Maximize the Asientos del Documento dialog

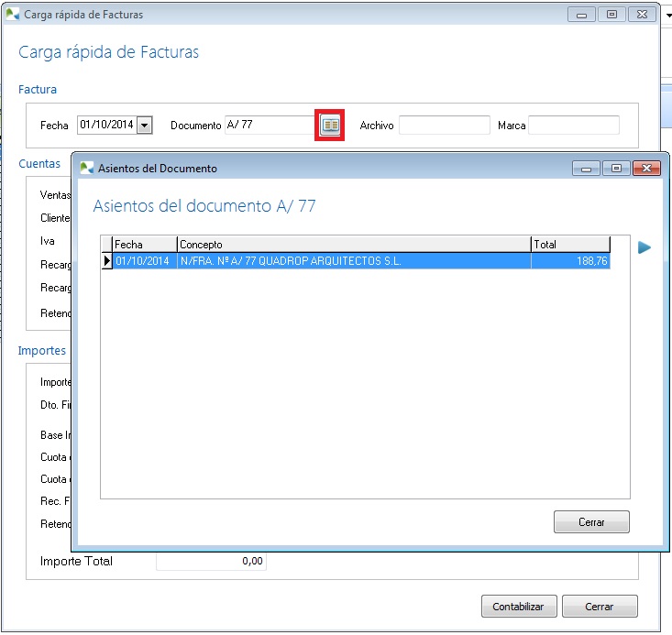tap(615, 169)
